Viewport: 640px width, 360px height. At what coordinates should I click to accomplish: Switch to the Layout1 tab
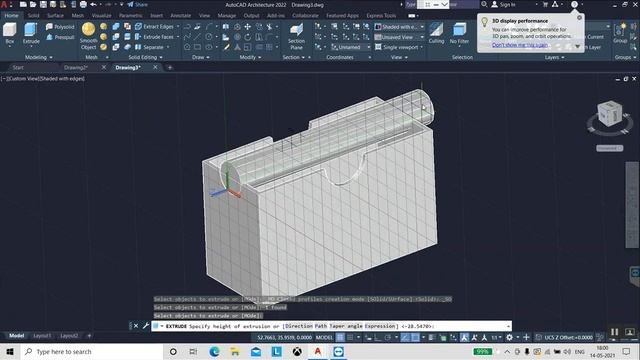pos(42,336)
